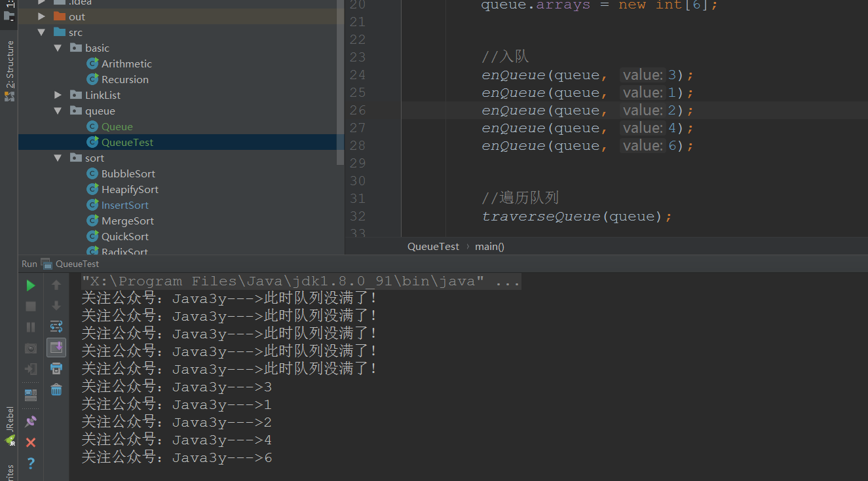The width and height of the screenshot is (868, 481).
Task: Click the Arithmetic class icon
Action: (92, 63)
